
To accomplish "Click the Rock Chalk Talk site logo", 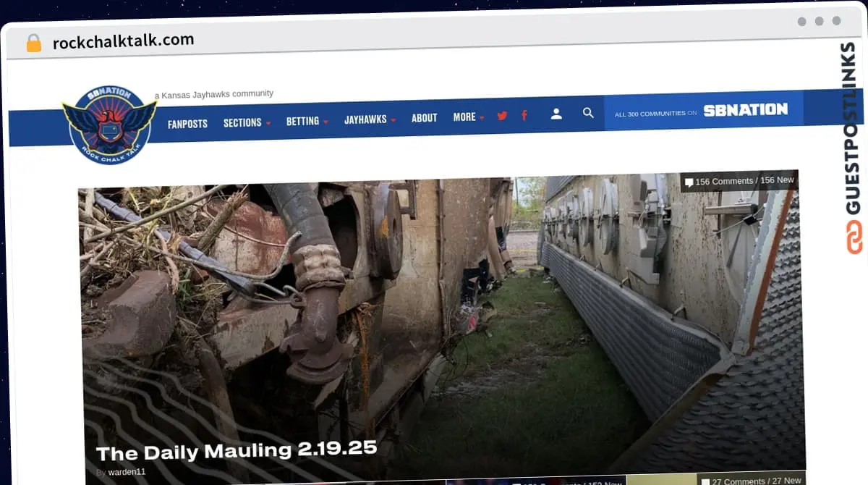I will pos(110,125).
